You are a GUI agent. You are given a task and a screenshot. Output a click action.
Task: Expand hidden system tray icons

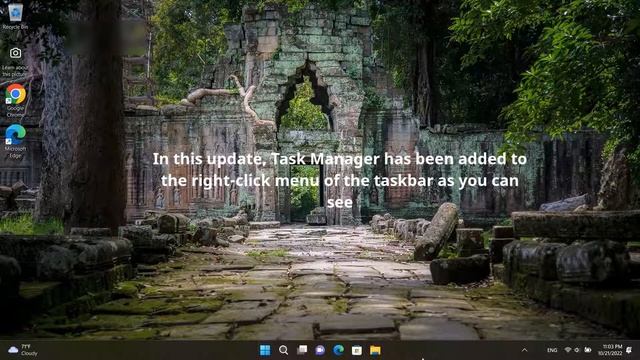pyautogui.click(x=524, y=350)
